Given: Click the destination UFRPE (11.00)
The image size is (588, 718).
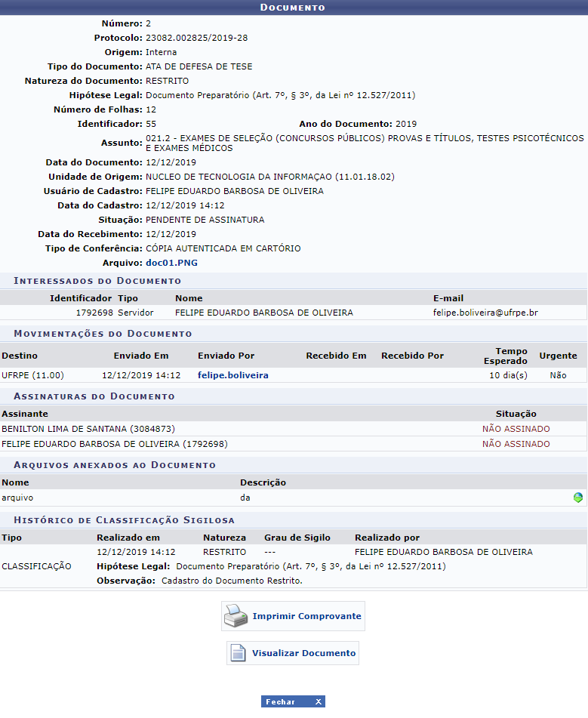Looking at the screenshot, I should (x=33, y=375).
